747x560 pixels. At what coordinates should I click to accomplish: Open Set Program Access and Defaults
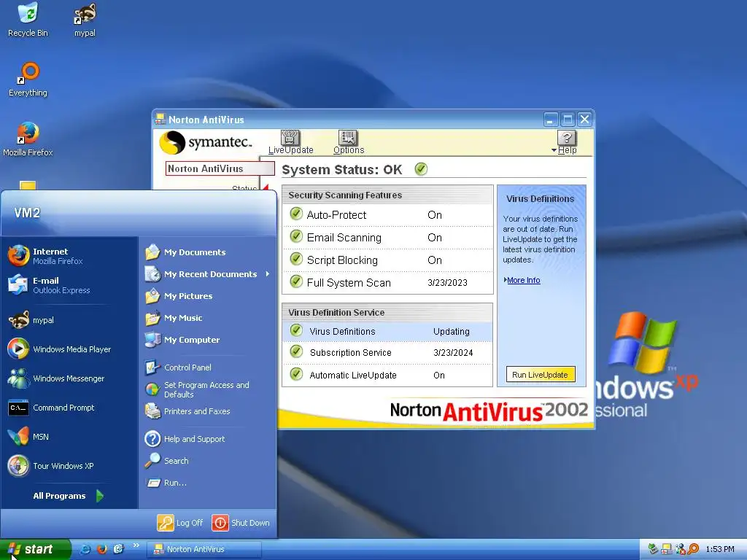[208, 389]
